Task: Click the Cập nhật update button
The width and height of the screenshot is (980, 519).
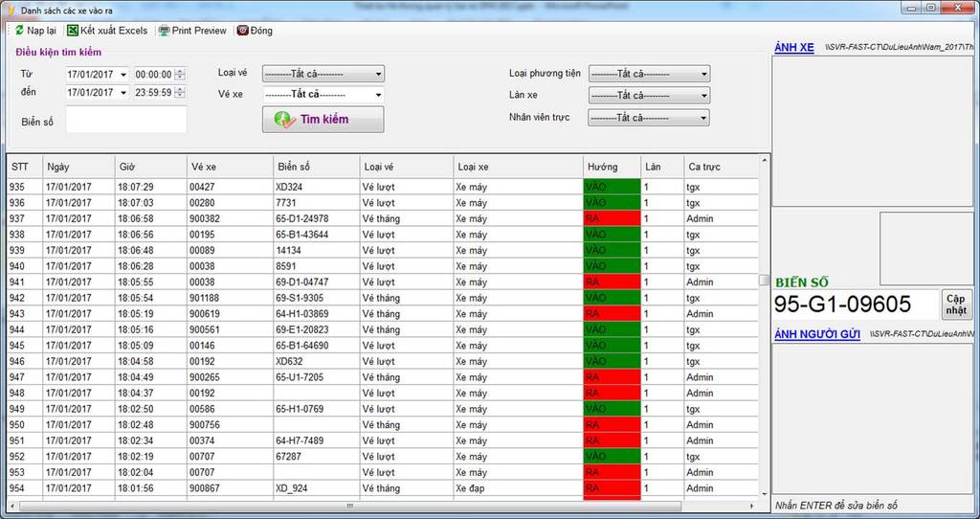Action: coord(955,304)
